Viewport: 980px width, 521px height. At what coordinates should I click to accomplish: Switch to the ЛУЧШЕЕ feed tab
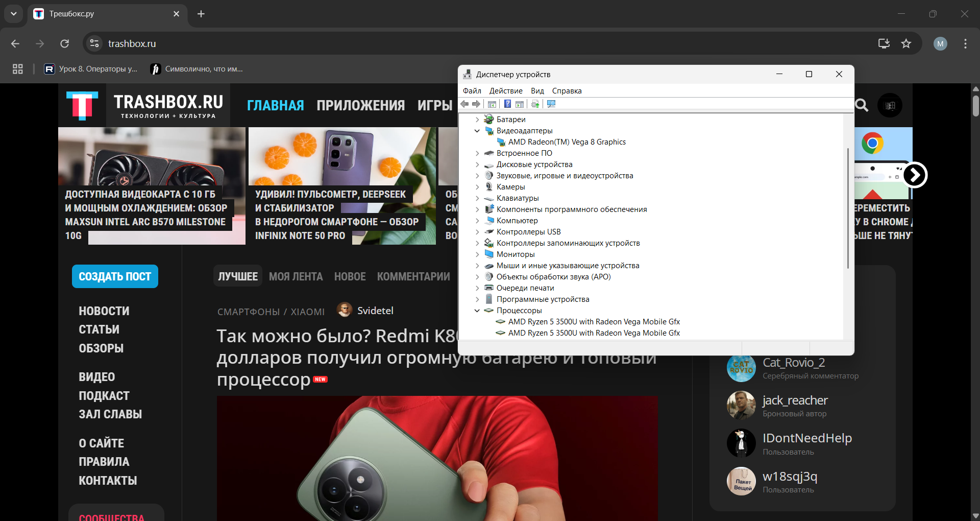tap(238, 276)
